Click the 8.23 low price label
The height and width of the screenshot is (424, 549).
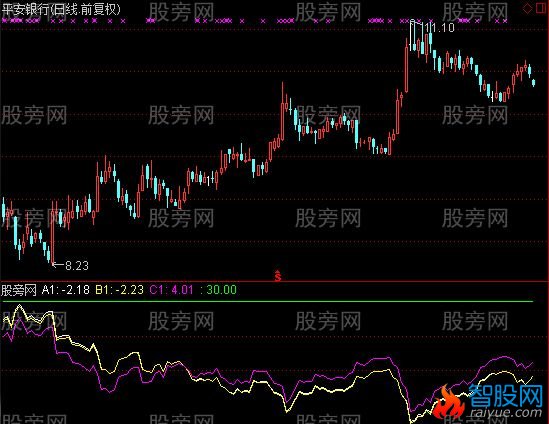[77, 266]
